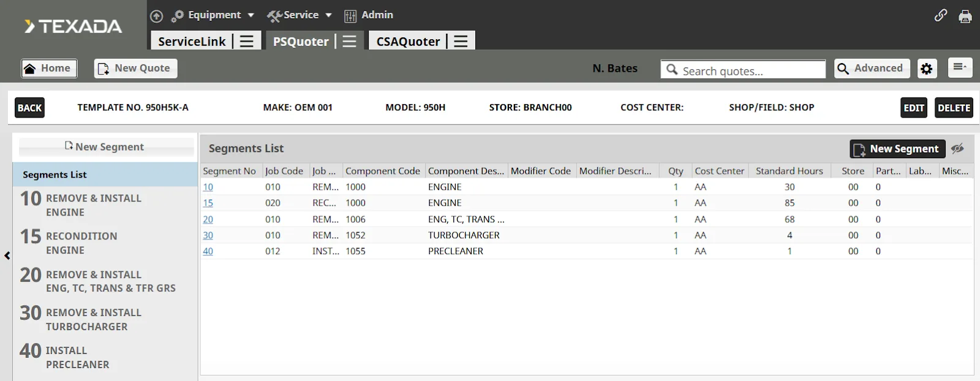Viewport: 980px width, 381px height.
Task: Click job code 012 cell
Action: tap(273, 251)
